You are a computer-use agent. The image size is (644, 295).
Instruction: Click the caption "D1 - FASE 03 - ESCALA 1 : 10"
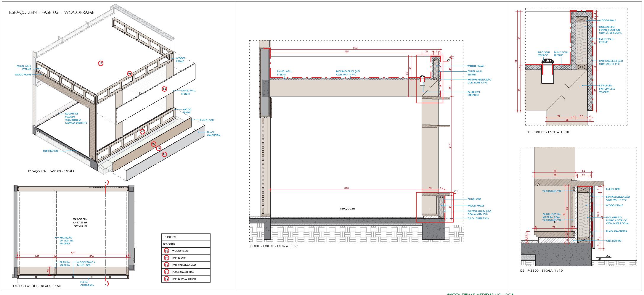pyautogui.click(x=547, y=132)
